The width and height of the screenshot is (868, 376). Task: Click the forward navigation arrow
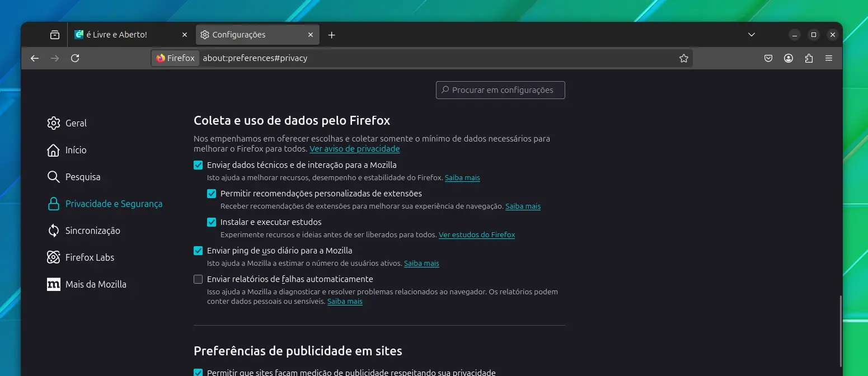click(55, 58)
